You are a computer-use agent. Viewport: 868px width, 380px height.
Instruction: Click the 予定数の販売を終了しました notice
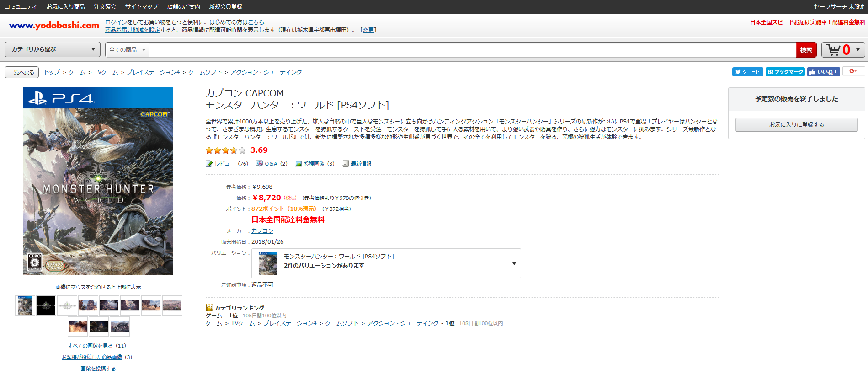pos(797,99)
